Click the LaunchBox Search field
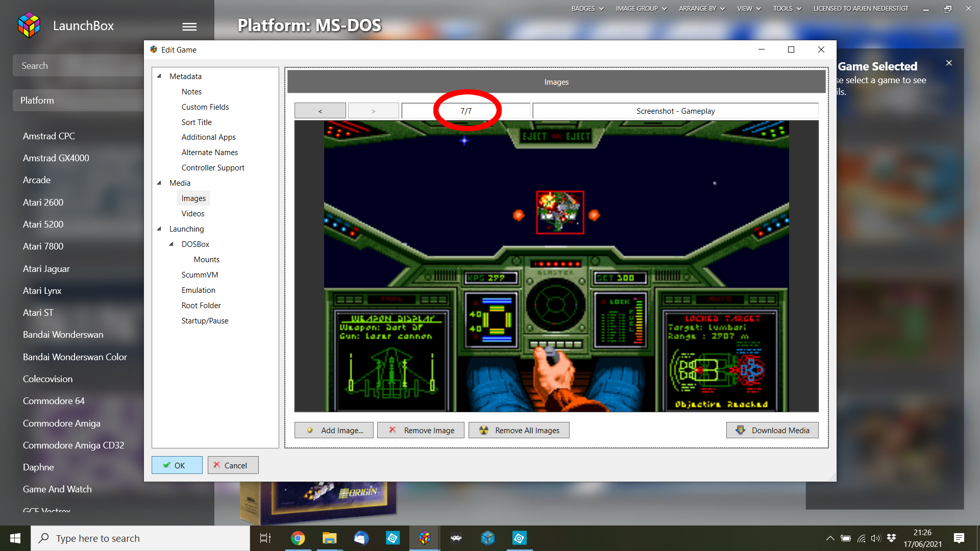 (x=78, y=65)
